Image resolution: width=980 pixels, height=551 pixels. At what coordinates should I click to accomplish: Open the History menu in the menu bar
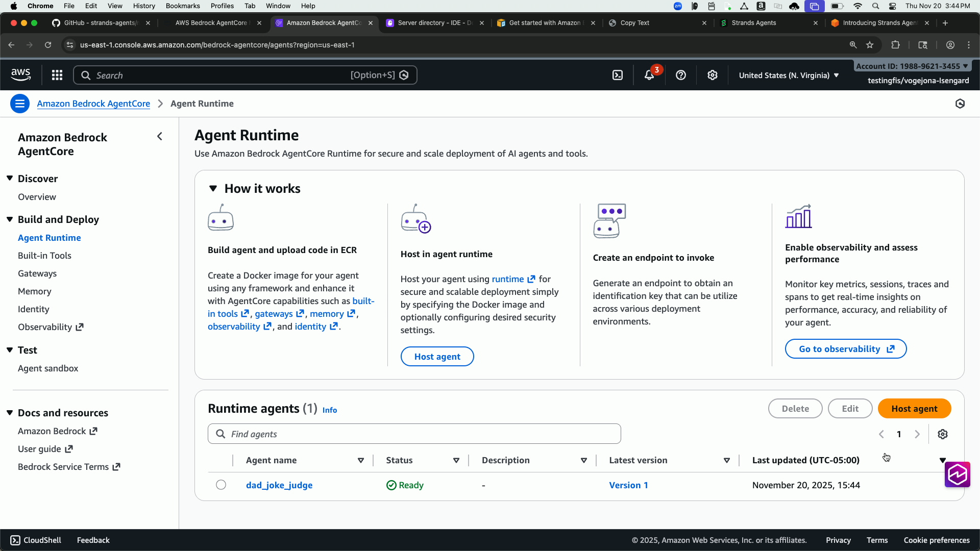(144, 6)
